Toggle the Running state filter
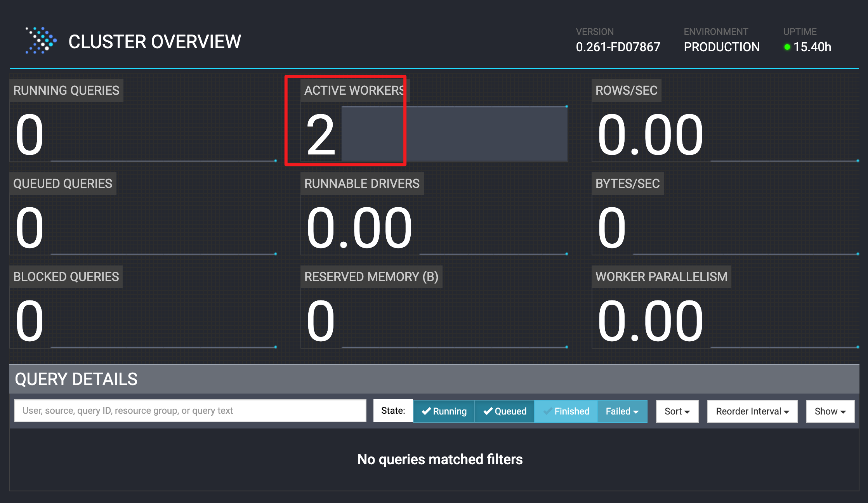Screen dimensions: 868x503 (444, 411)
